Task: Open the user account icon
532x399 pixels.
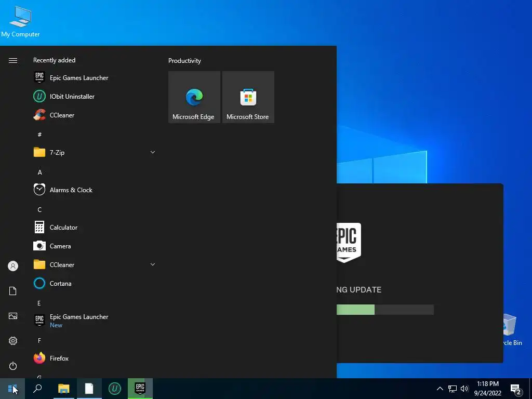Action: tap(13, 265)
